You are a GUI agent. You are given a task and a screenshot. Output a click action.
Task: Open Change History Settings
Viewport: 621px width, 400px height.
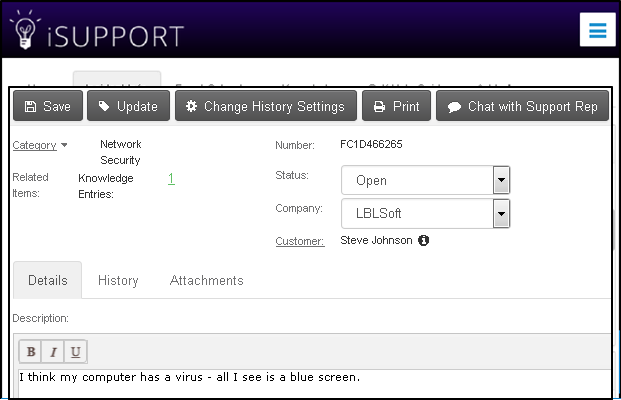[266, 106]
